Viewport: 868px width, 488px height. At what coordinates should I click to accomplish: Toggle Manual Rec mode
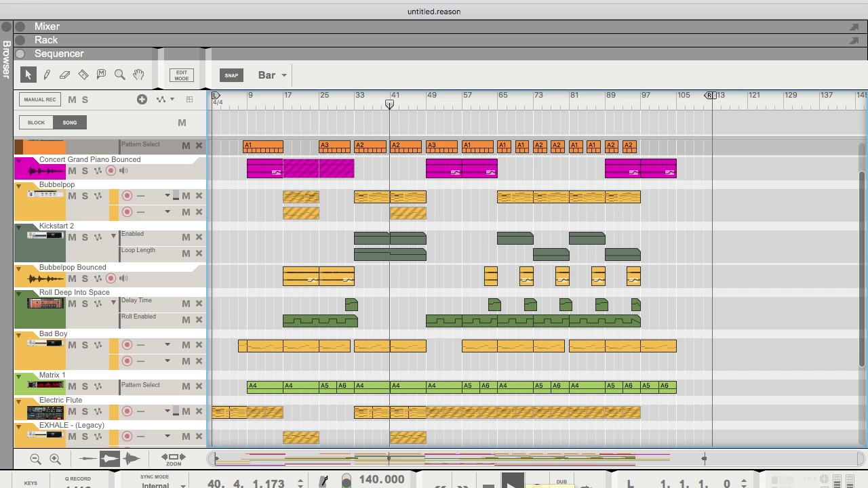[x=40, y=100]
